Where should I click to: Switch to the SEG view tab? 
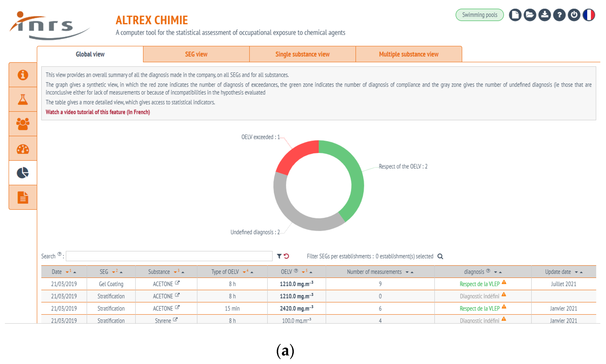pyautogui.click(x=196, y=54)
